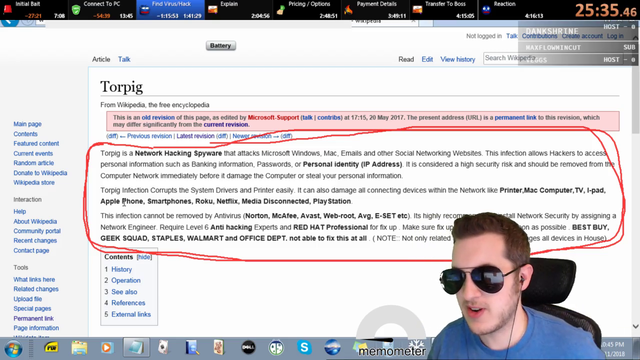Open Windows Explorer folder in taskbar
This screenshot has width=640, height=360.
tap(79, 348)
